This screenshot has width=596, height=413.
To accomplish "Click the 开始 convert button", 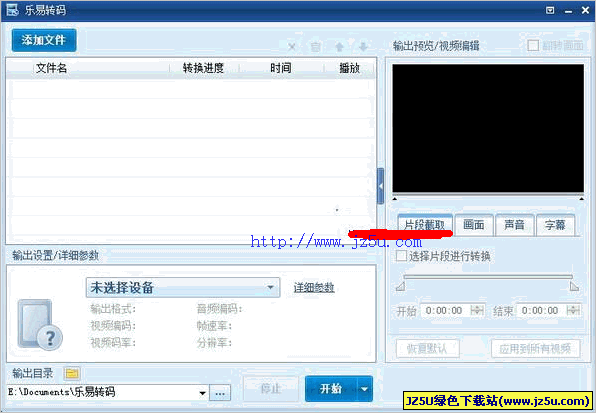I will tap(331, 389).
